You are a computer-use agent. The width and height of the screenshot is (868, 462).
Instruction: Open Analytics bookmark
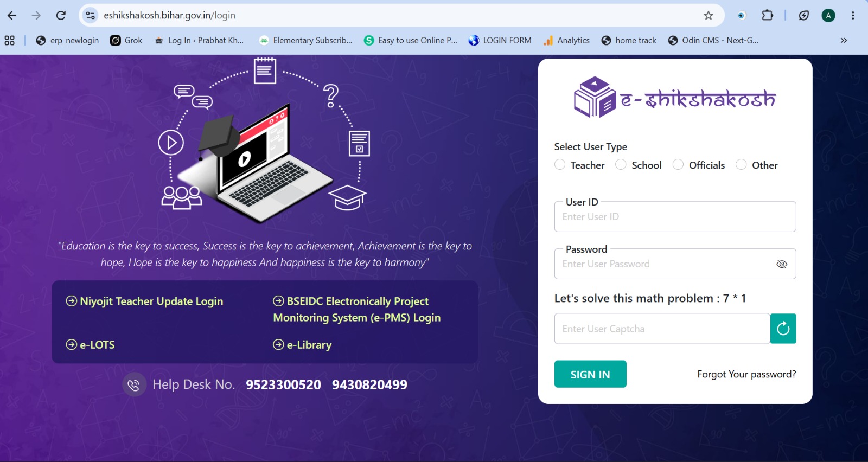(566, 40)
